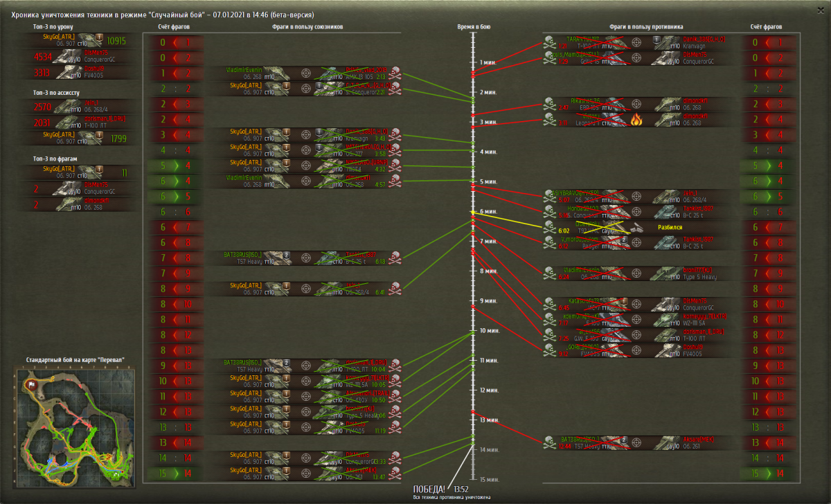Click the "0 < 1" row in the right score column
Viewport: 831px width, 504px height.
pos(767,42)
